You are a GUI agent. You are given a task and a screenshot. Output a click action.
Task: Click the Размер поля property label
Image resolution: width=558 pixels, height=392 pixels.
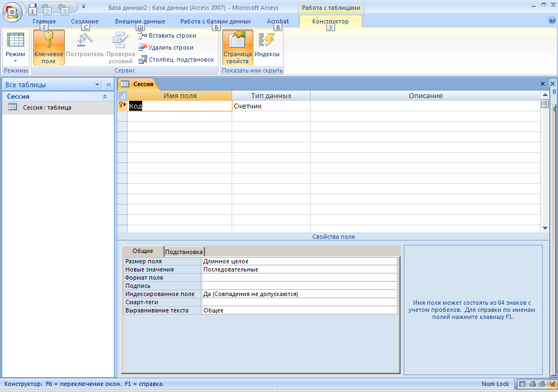coord(162,261)
